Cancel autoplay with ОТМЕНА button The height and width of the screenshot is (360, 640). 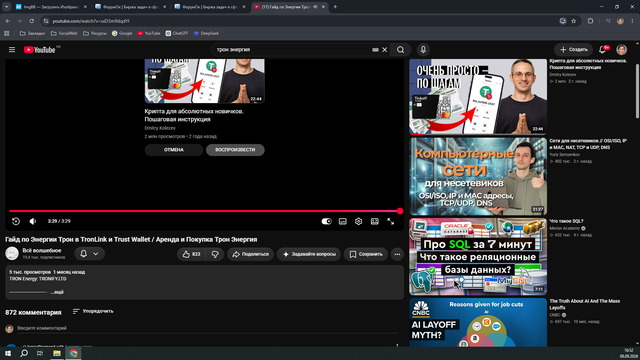173,150
